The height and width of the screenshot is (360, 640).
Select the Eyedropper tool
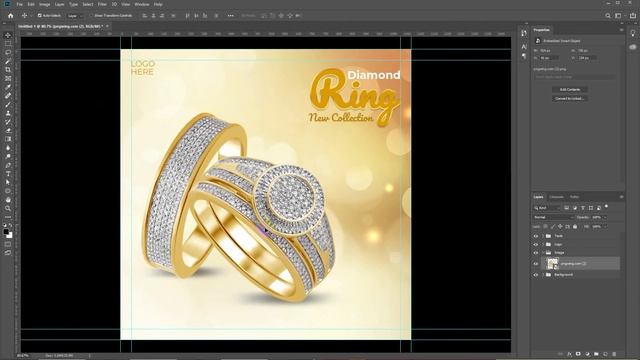[8, 87]
